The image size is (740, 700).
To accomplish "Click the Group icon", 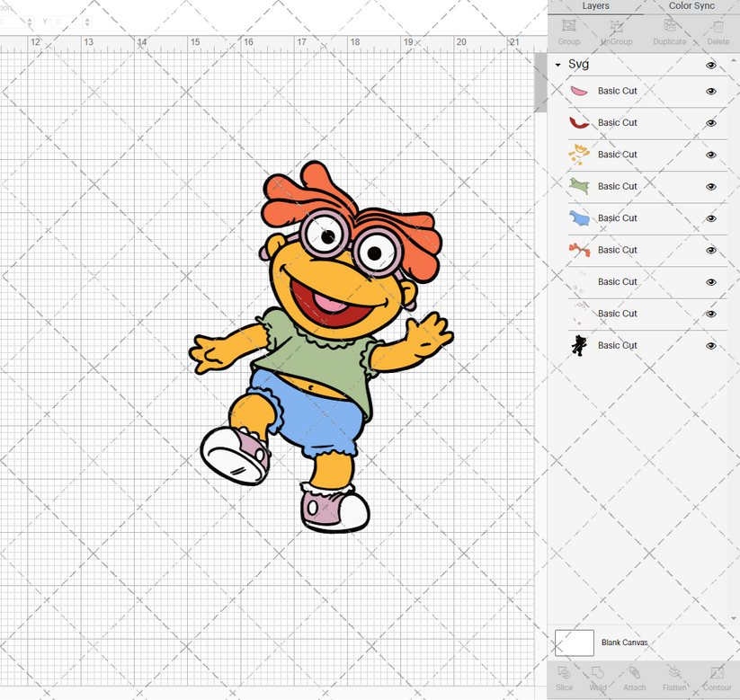I will 568,32.
